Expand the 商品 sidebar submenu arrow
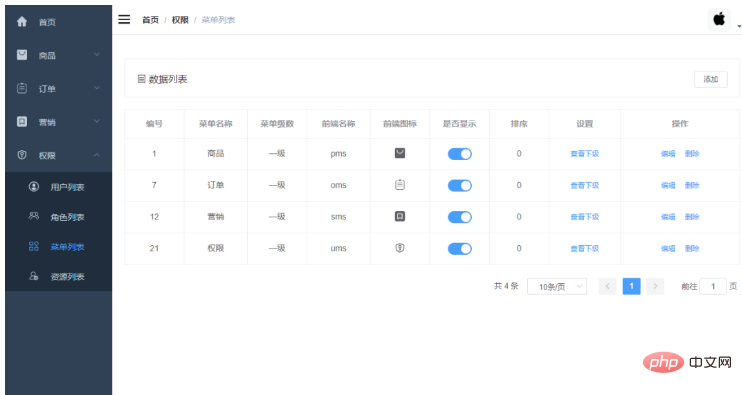This screenshot has width=742, height=395. (97, 55)
